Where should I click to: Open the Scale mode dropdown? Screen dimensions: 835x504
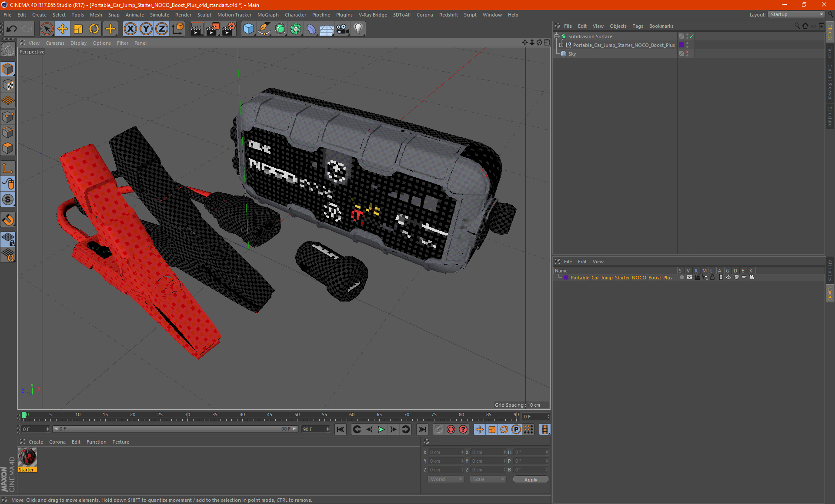pyautogui.click(x=488, y=479)
